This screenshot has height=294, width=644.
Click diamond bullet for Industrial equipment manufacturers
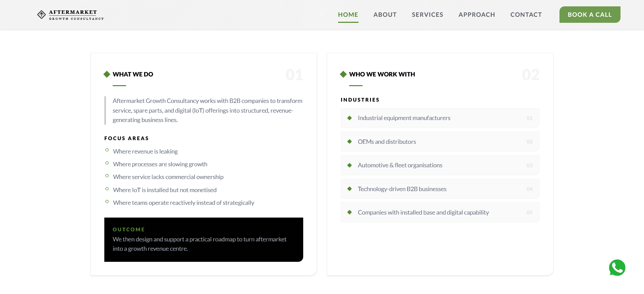[350, 118]
